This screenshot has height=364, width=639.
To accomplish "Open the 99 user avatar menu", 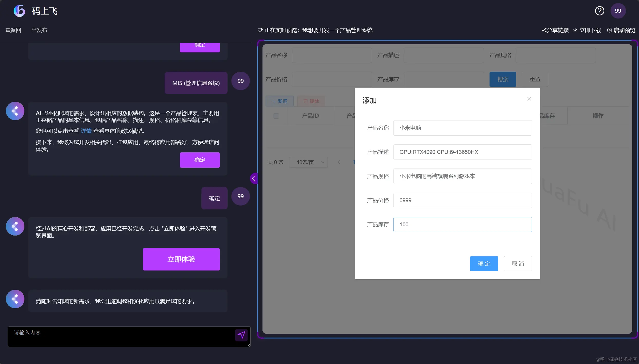I will [x=618, y=11].
